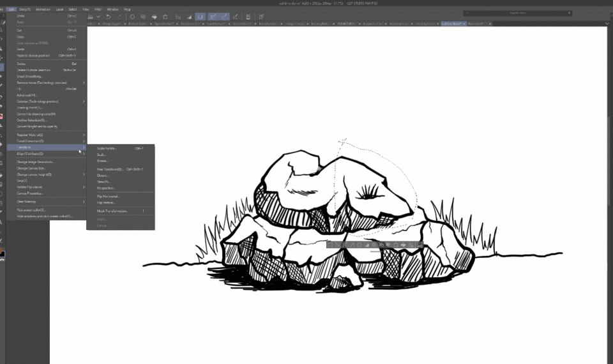This screenshot has width=613, height=364.
Task: Choose Free Transform in Transform submenu
Action: click(121, 169)
